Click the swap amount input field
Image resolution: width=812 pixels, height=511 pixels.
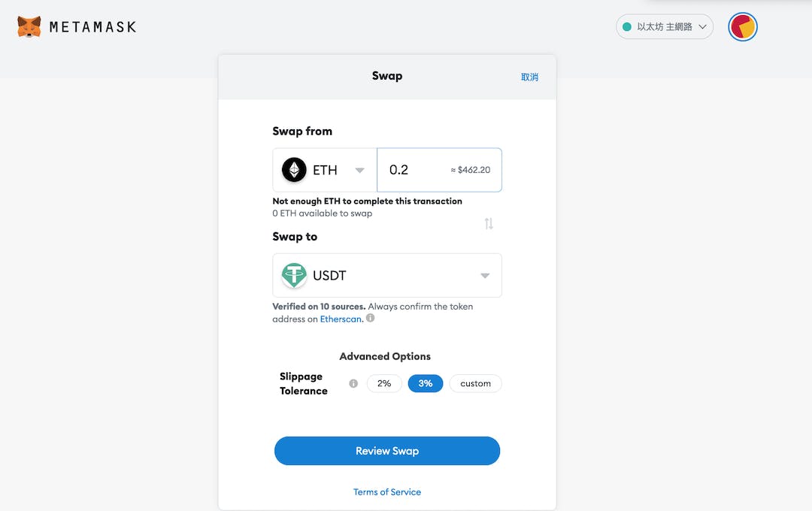coord(414,170)
